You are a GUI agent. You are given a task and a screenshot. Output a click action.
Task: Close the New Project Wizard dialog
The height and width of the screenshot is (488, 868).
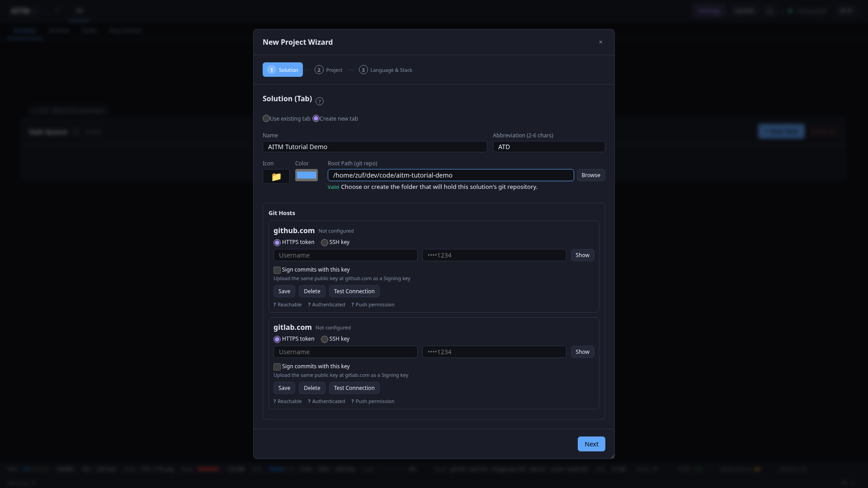[601, 42]
